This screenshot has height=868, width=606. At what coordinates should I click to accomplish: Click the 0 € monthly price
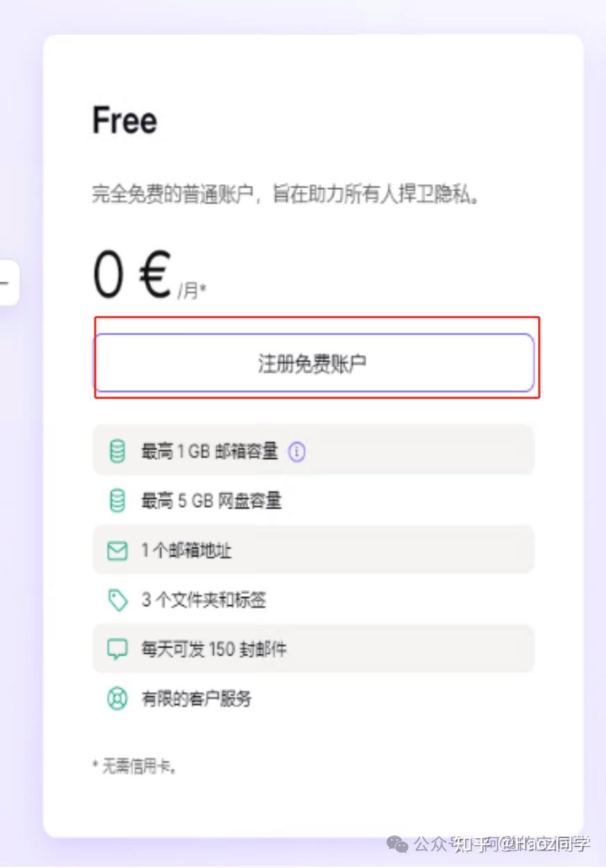coord(132,275)
